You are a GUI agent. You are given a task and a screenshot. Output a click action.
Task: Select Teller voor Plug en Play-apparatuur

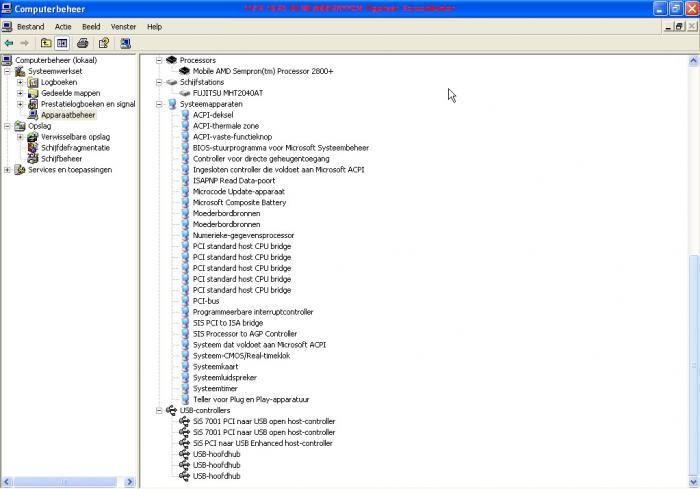[x=251, y=399]
